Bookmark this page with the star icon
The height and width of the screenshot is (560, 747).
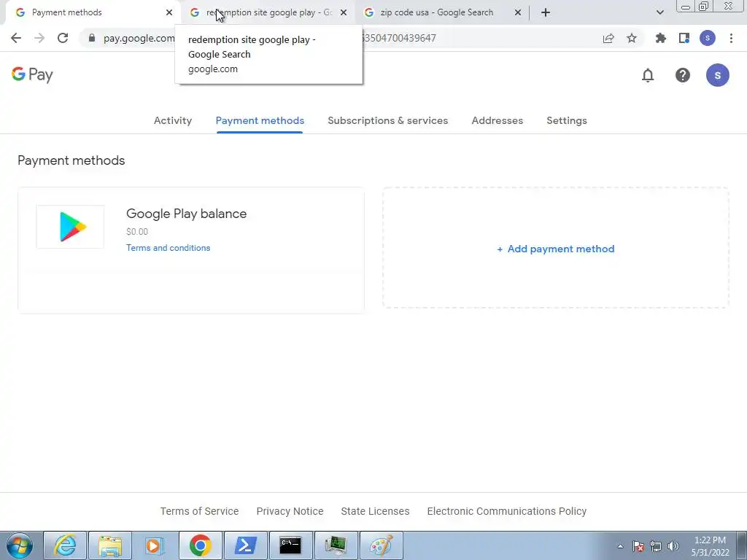pos(632,38)
